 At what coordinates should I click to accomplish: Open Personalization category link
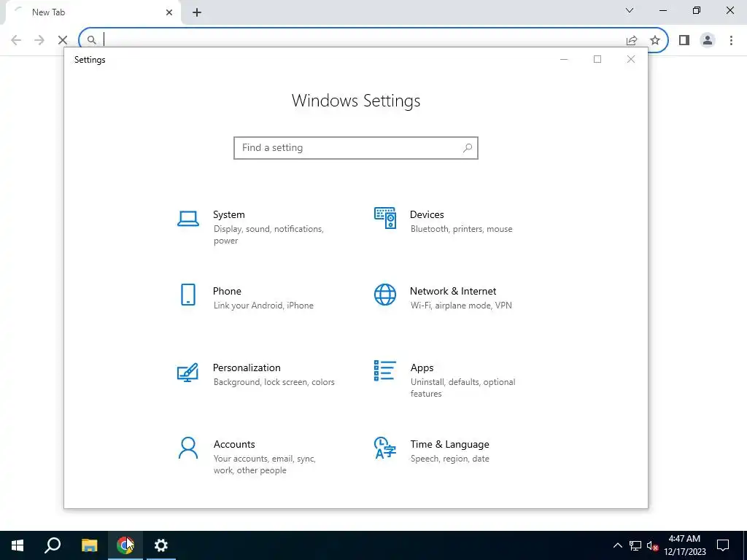[x=247, y=368]
